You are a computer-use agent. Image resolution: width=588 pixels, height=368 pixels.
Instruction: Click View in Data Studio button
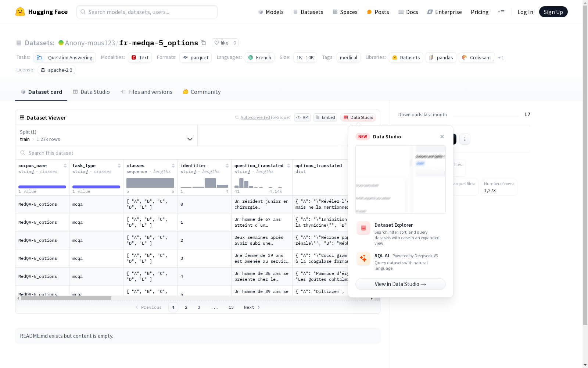click(x=401, y=284)
